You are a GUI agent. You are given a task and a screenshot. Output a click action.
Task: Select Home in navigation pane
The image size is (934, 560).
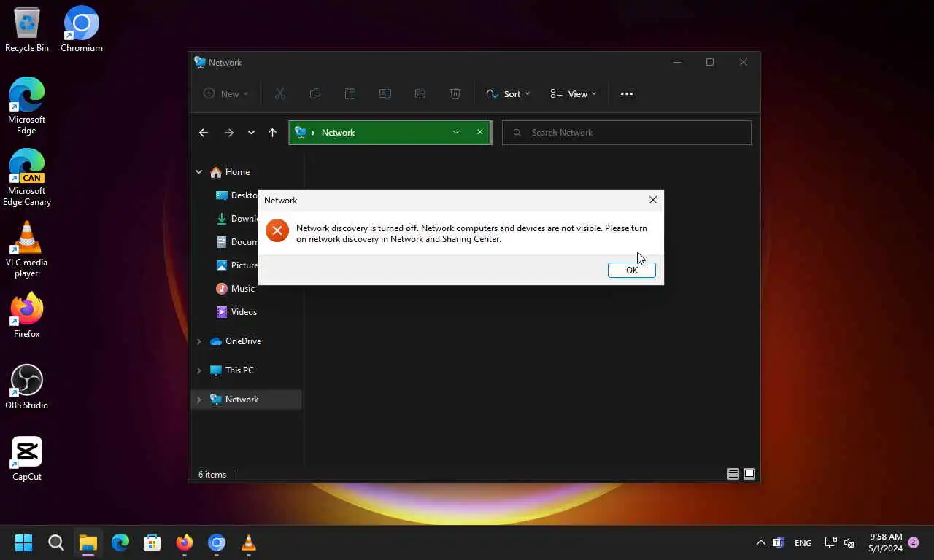[237, 172]
